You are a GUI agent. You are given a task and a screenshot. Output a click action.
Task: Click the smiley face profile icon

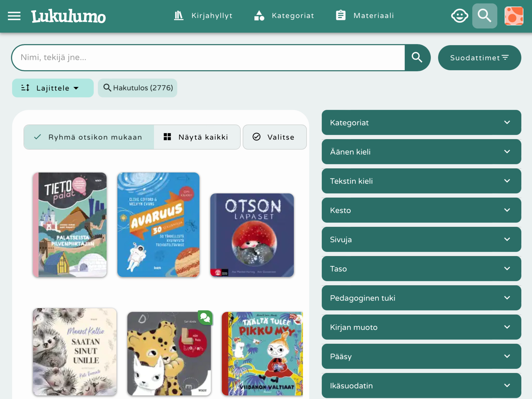(x=459, y=16)
